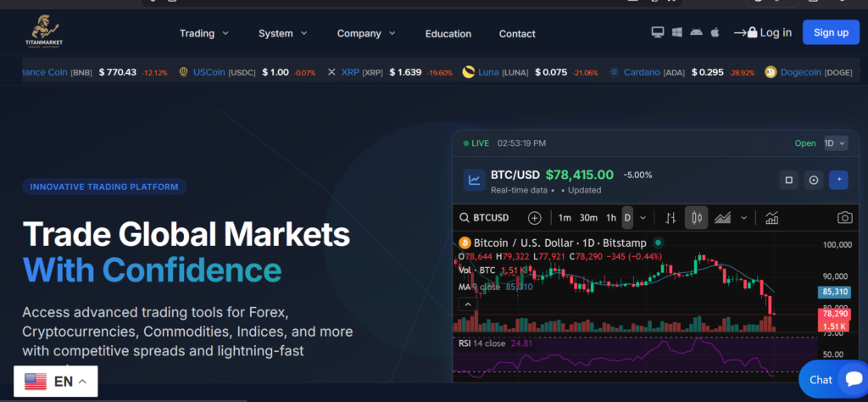Click the Windows download icon
The image size is (868, 402).
[676, 33]
